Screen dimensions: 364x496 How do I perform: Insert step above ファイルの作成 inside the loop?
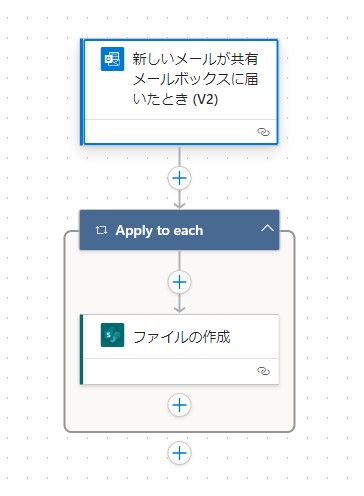(179, 282)
